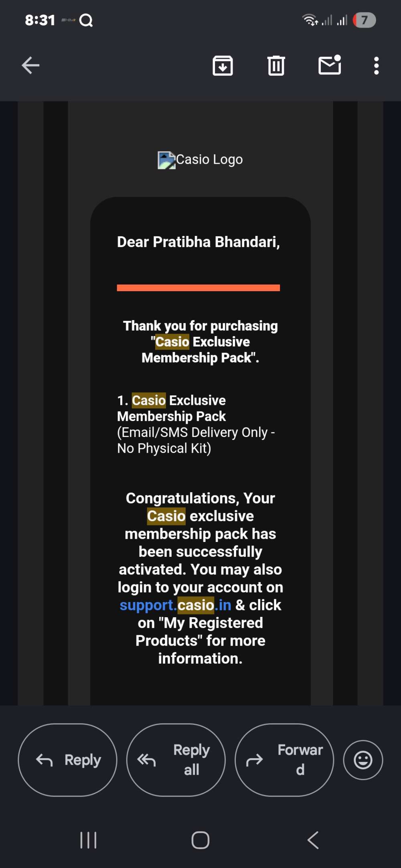The width and height of the screenshot is (401, 868).
Task: Tap the back arrow to leave email
Action: pos(30,66)
